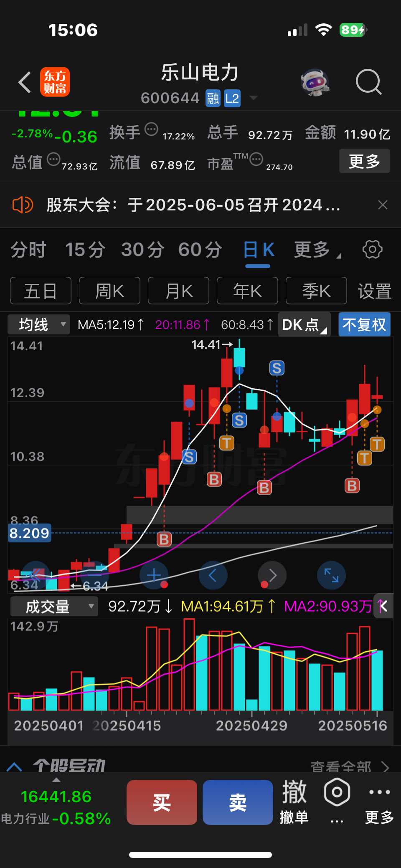401x868 pixels.
Task: Tap the L2 level-two badge
Action: (x=232, y=99)
